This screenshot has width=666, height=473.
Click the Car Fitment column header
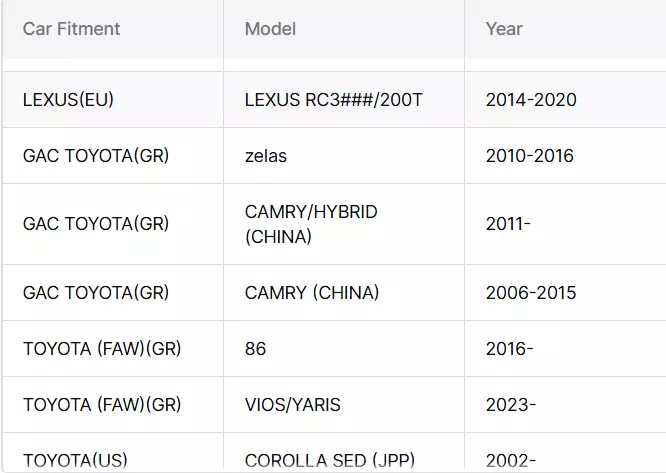(x=113, y=29)
